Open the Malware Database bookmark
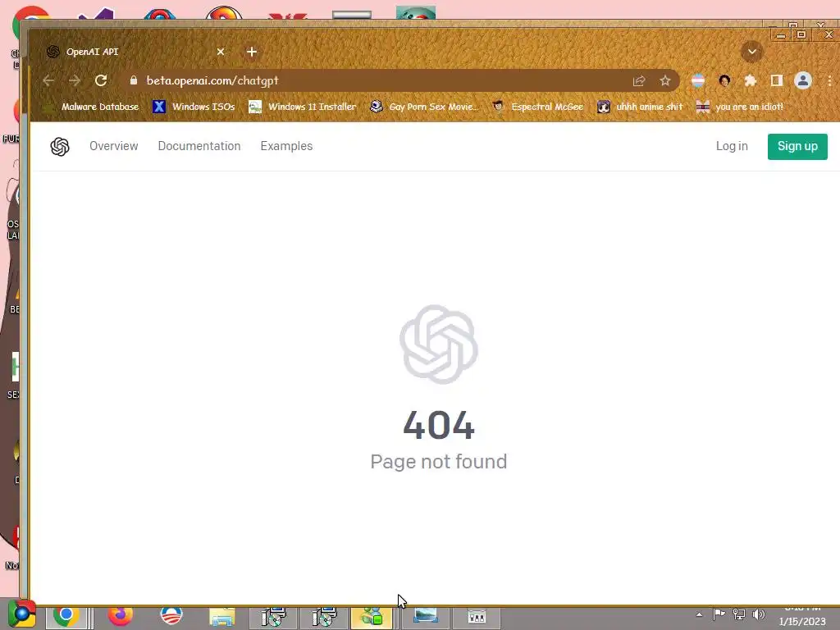The height and width of the screenshot is (630, 840). pyautogui.click(x=91, y=107)
